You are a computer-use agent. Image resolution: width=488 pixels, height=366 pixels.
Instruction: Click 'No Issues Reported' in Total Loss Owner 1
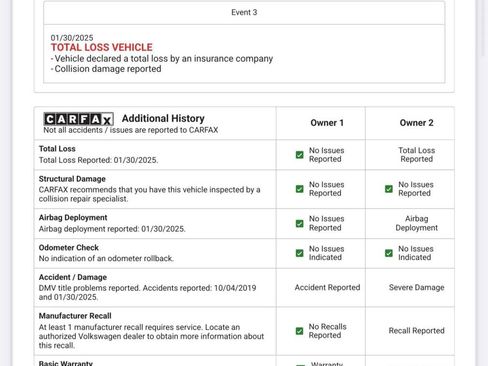326,155
